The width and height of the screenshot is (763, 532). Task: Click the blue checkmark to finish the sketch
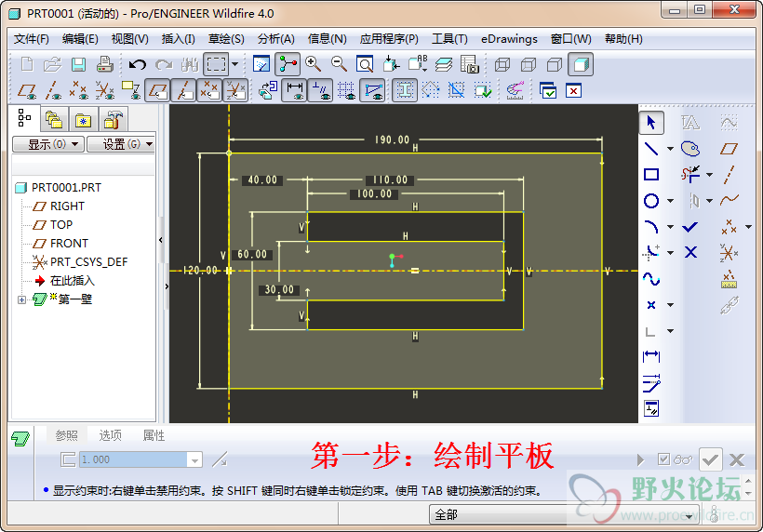coord(690,227)
